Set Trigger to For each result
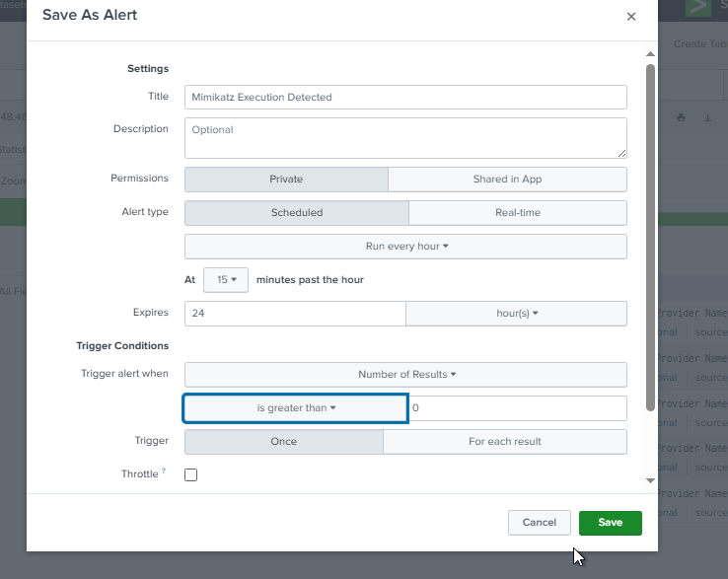 click(505, 442)
